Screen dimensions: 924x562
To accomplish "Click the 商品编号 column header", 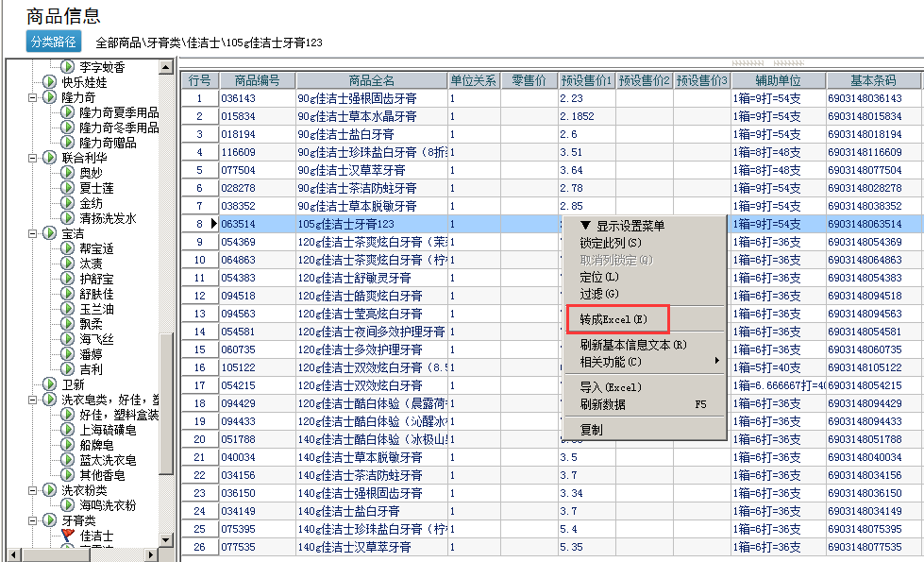I will tap(257, 81).
